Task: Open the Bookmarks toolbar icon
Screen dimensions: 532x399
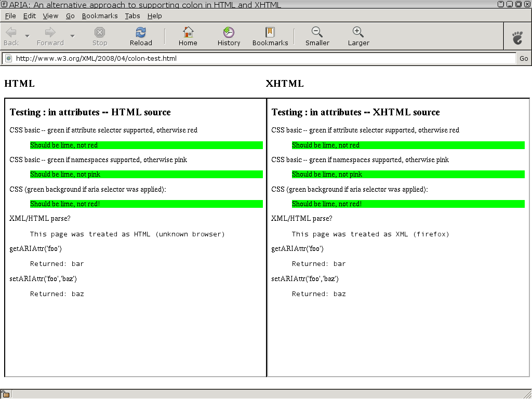Action: tap(270, 32)
